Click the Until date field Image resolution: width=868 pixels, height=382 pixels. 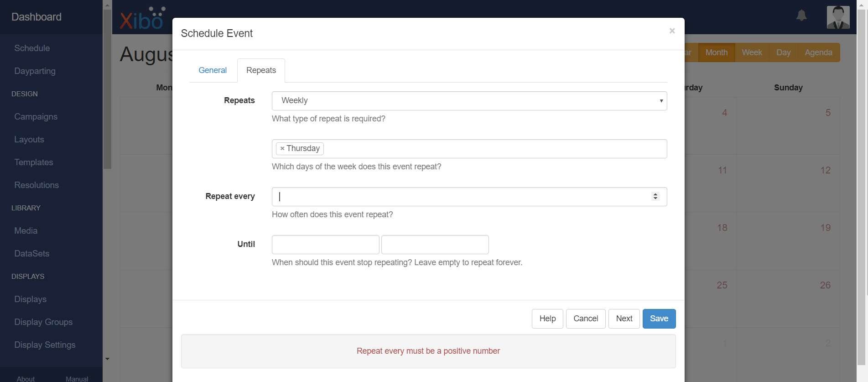pos(326,245)
